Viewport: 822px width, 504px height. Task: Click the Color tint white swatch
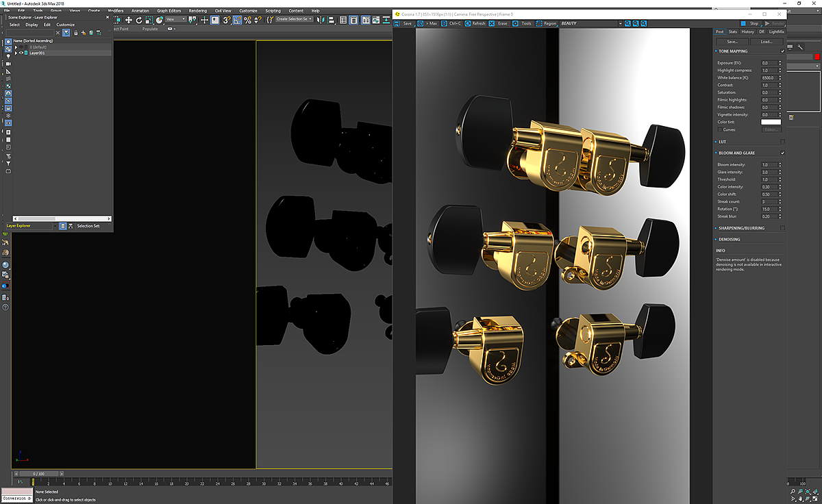771,122
